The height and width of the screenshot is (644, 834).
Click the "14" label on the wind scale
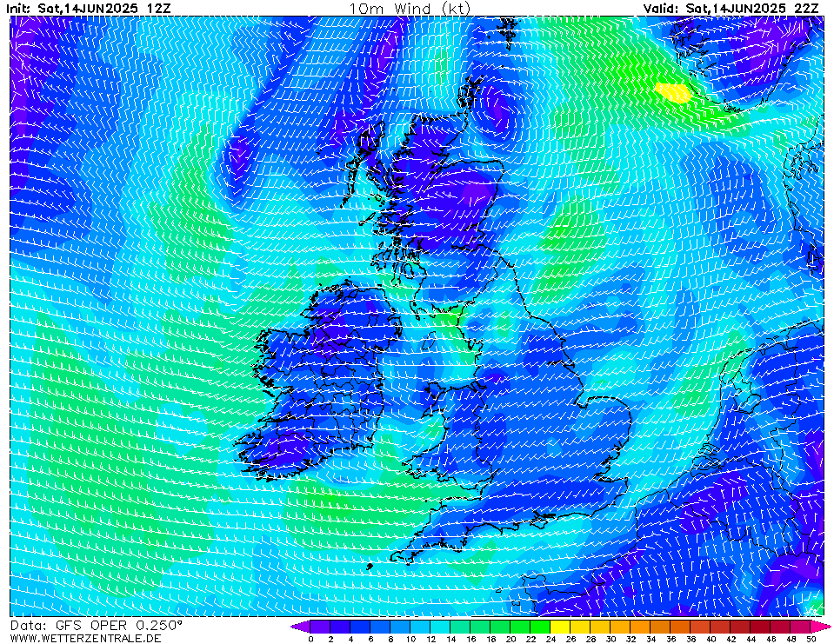450,639
